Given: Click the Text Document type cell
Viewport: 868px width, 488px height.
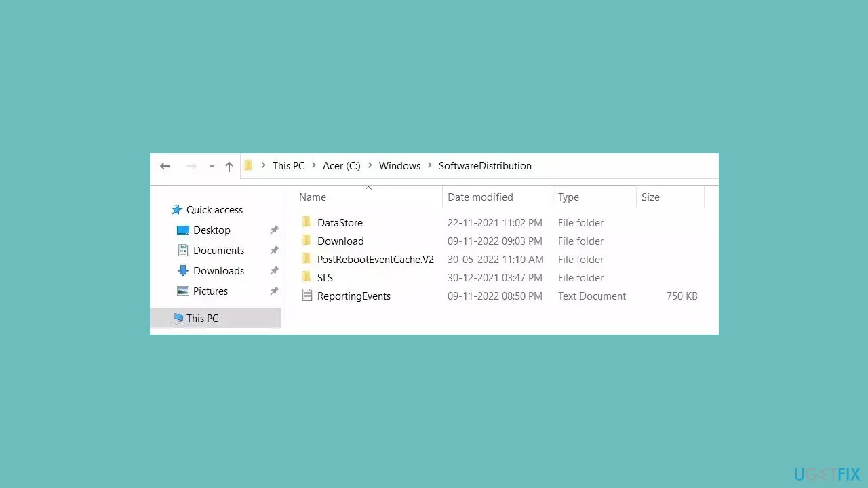Looking at the screenshot, I should point(592,296).
